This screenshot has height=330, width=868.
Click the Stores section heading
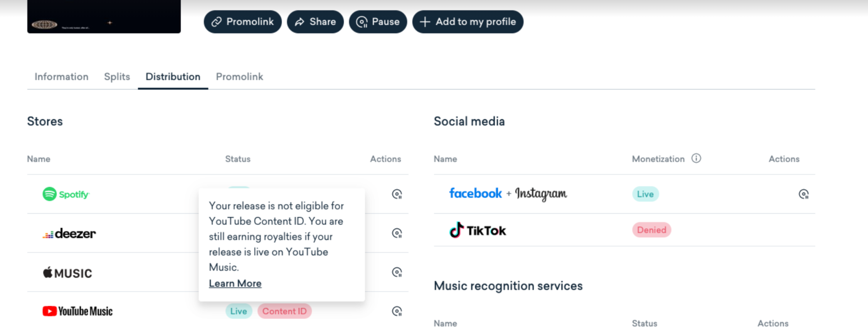click(45, 121)
